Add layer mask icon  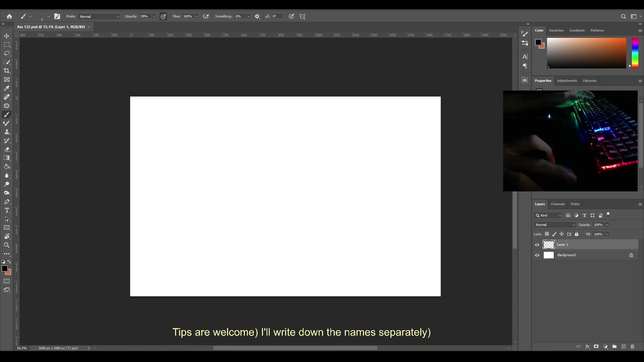596,347
